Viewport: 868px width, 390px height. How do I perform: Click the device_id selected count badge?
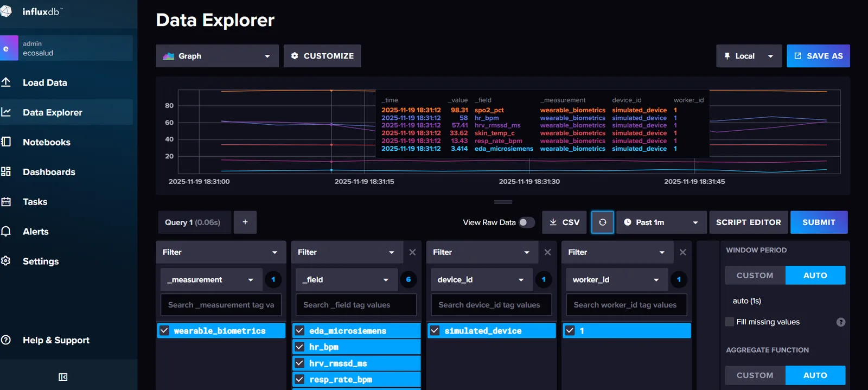[x=544, y=280]
